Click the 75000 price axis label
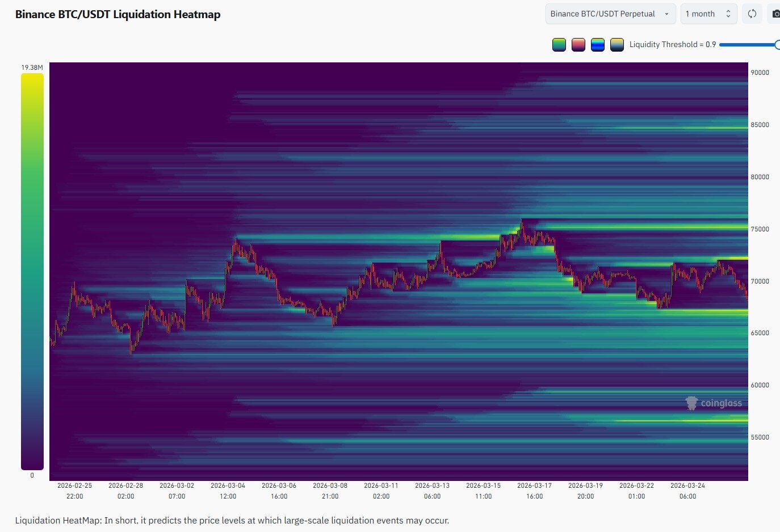Image resolution: width=780 pixels, height=532 pixels. (x=760, y=229)
